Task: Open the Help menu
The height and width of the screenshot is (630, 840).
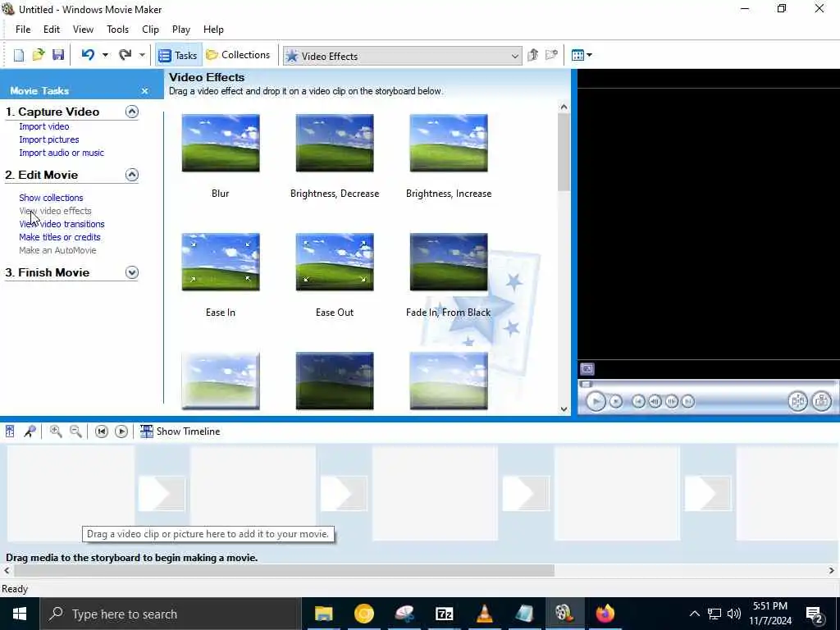Action: (x=213, y=30)
